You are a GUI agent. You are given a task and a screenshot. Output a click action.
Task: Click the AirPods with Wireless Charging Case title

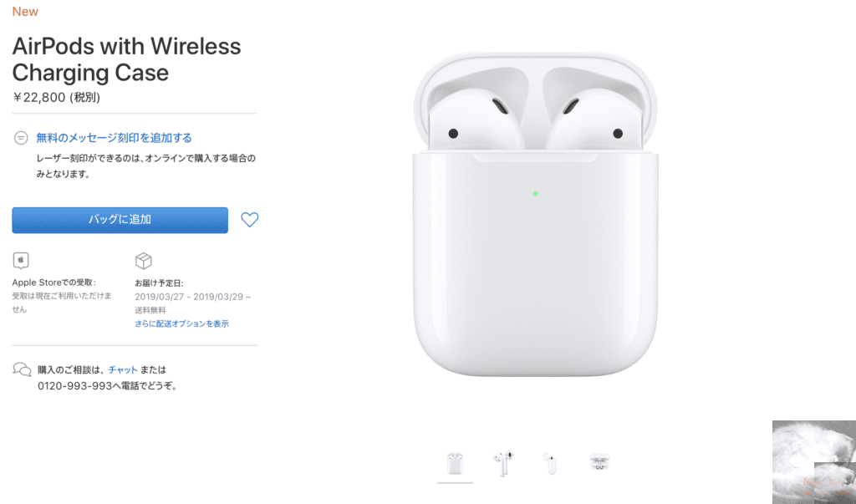(x=127, y=59)
